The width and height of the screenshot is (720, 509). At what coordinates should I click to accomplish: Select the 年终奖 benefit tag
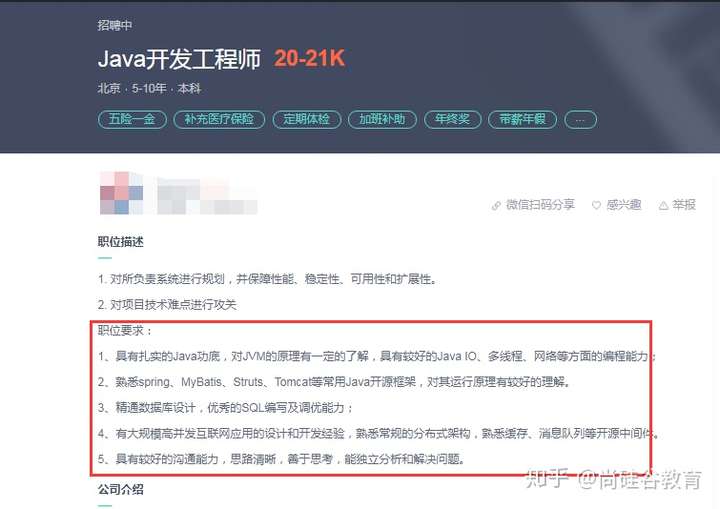(x=452, y=120)
